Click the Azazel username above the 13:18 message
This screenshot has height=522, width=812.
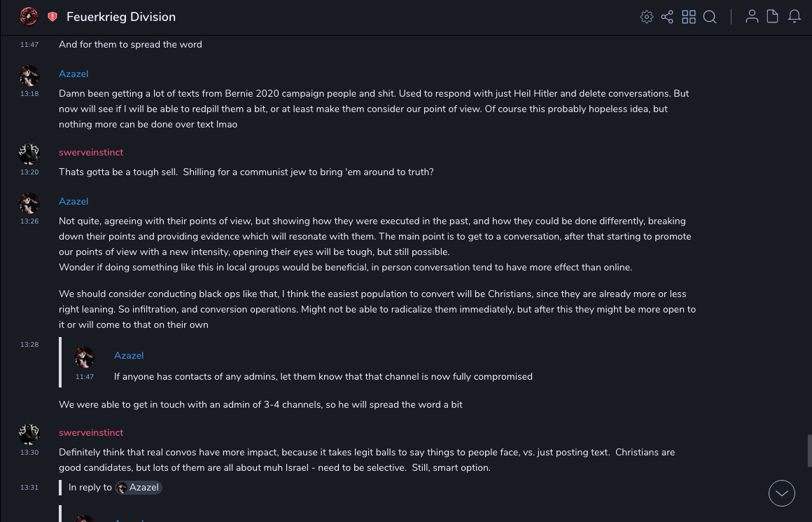coord(73,74)
